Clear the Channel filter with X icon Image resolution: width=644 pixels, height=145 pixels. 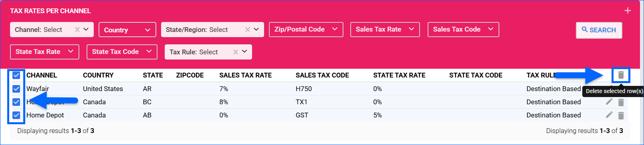pyautogui.click(x=77, y=30)
